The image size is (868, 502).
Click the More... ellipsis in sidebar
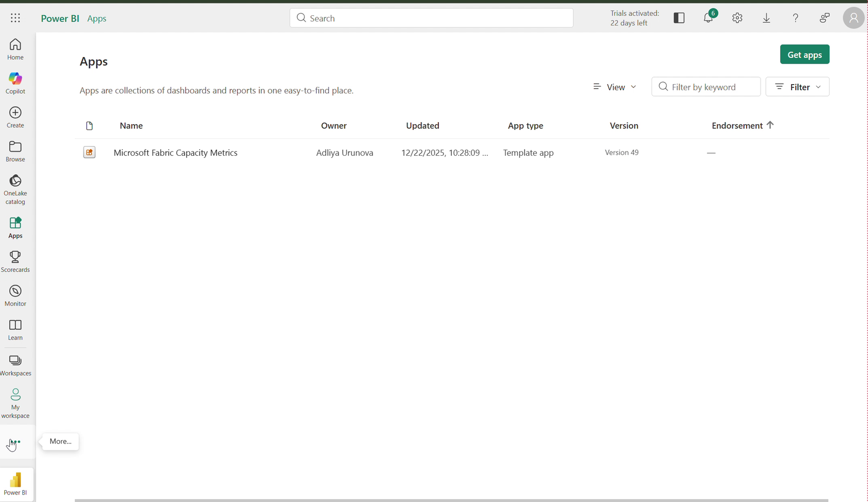tap(16, 442)
